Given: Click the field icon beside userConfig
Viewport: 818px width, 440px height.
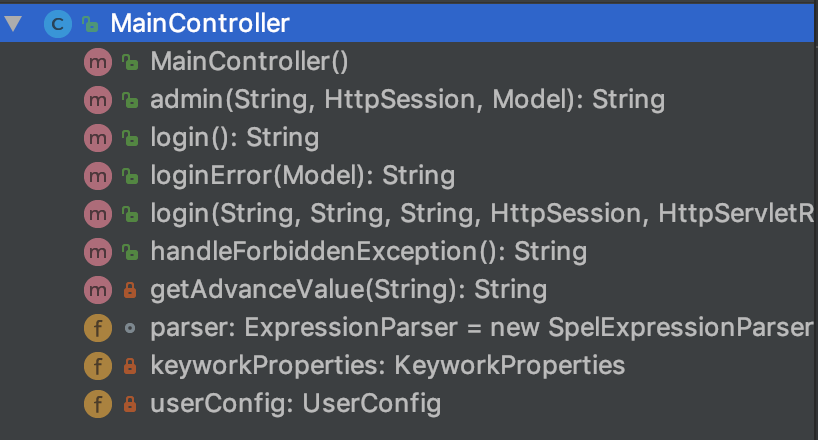Looking at the screenshot, I should pyautogui.click(x=96, y=404).
